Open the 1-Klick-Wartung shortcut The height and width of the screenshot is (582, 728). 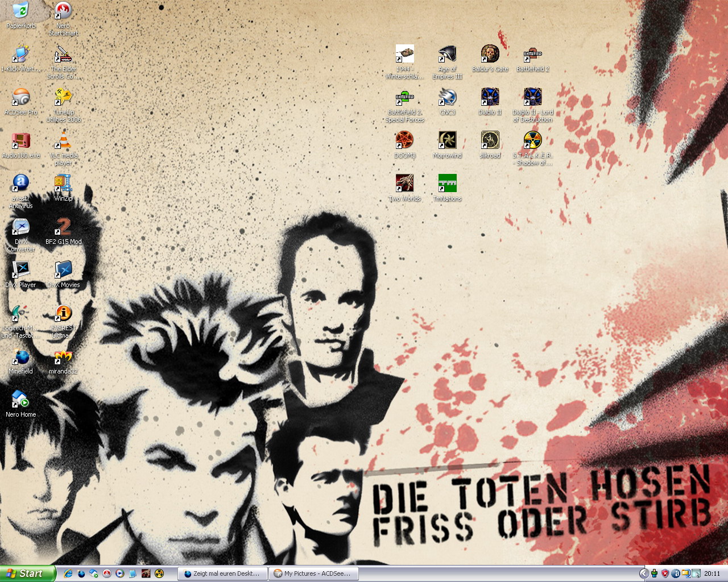20,59
